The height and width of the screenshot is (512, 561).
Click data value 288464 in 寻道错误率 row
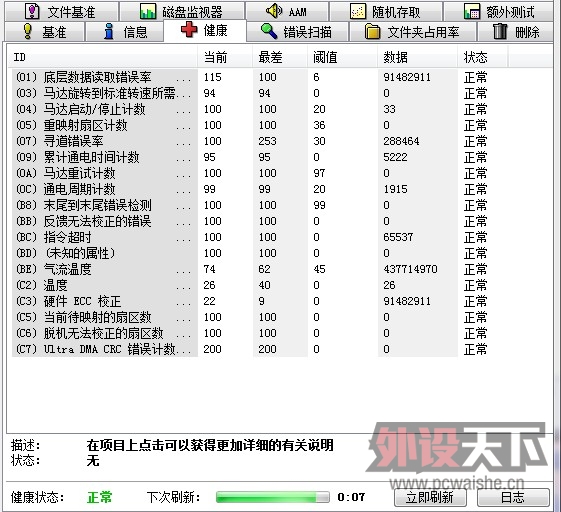[401, 141]
